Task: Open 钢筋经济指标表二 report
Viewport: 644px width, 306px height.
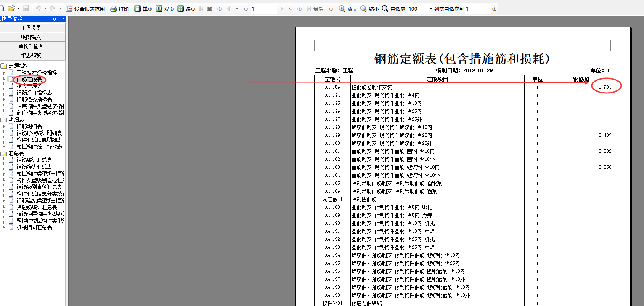Action: [37, 99]
